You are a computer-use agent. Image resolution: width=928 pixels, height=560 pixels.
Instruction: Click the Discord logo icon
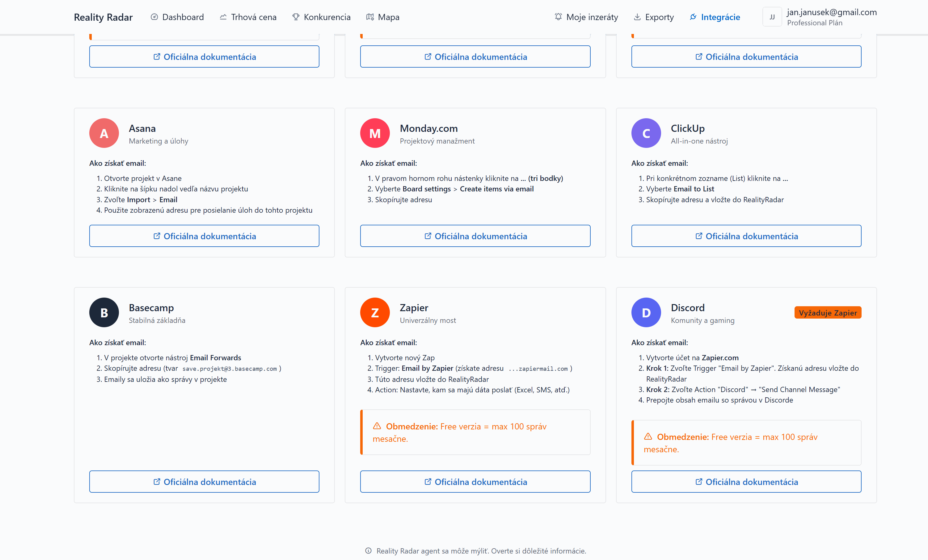coord(646,312)
